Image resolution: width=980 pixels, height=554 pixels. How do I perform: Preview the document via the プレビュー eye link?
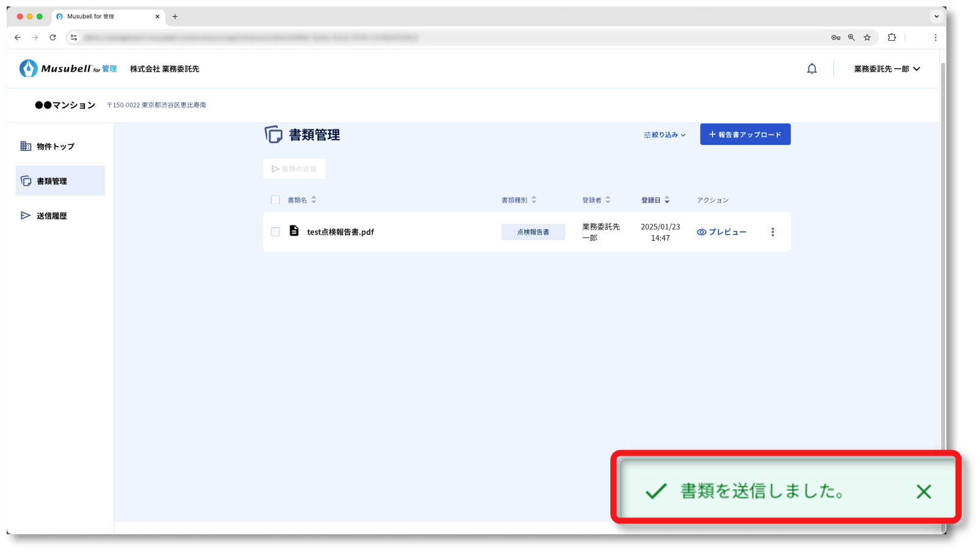tap(722, 232)
